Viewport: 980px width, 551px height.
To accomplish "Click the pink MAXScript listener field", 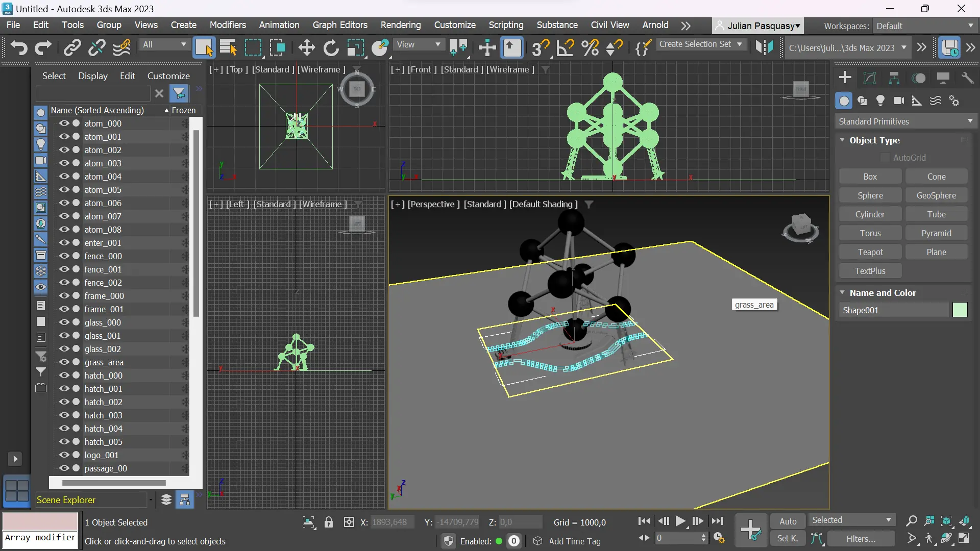I will tap(40, 521).
